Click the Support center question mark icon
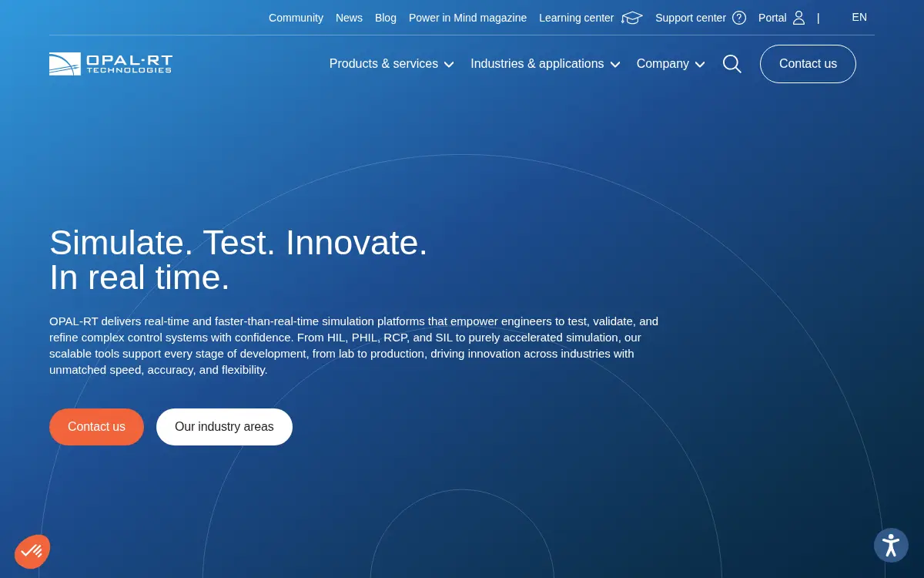Viewport: 924px width, 578px height. point(739,18)
